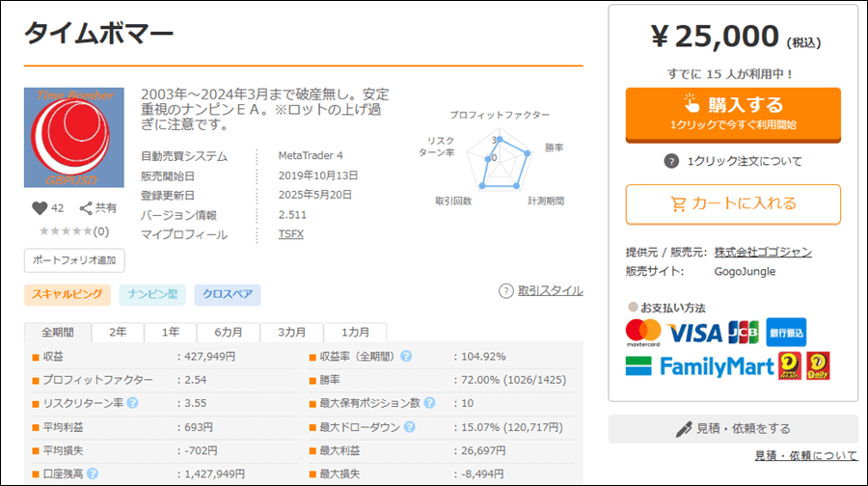Select the 1カ月 period tab
The image size is (868, 486).
click(x=355, y=332)
